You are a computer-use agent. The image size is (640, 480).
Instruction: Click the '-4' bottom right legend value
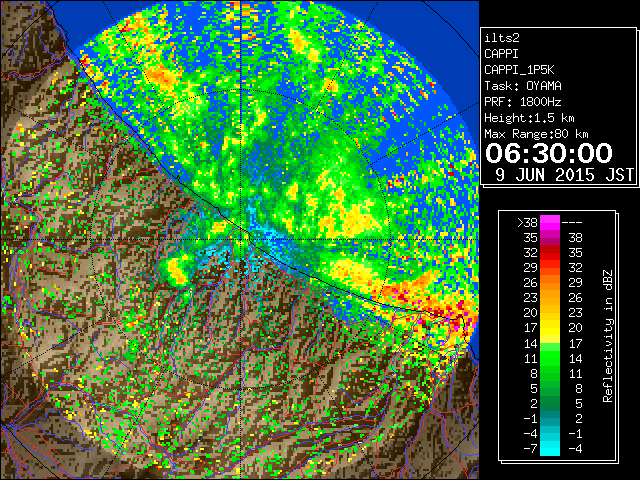click(575, 449)
